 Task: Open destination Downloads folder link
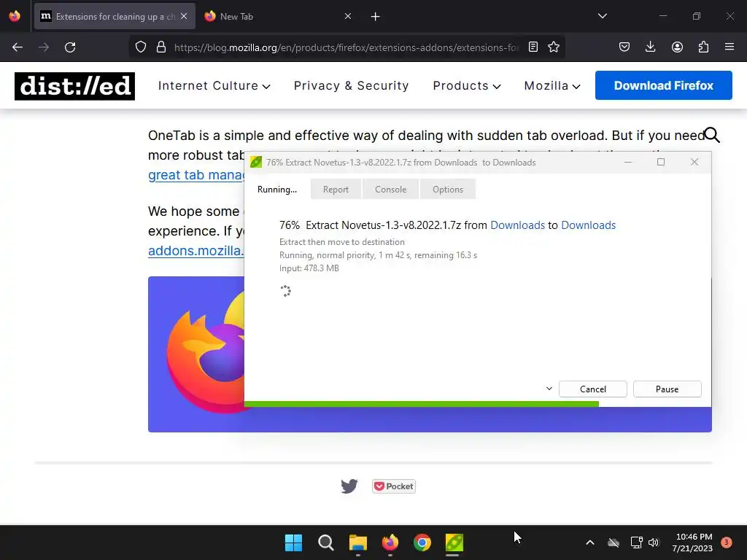[x=589, y=225]
